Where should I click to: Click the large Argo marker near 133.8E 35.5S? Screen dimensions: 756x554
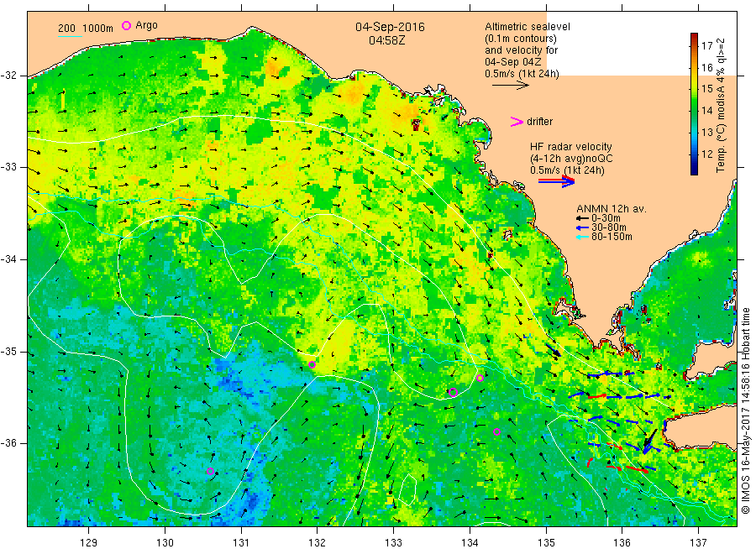point(453,392)
